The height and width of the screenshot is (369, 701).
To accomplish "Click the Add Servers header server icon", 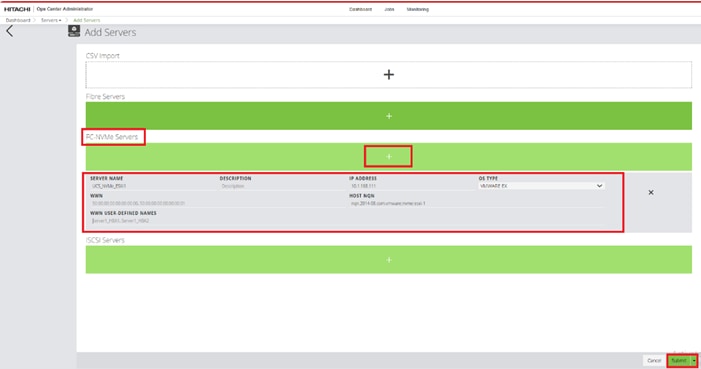I will pyautogui.click(x=74, y=31).
